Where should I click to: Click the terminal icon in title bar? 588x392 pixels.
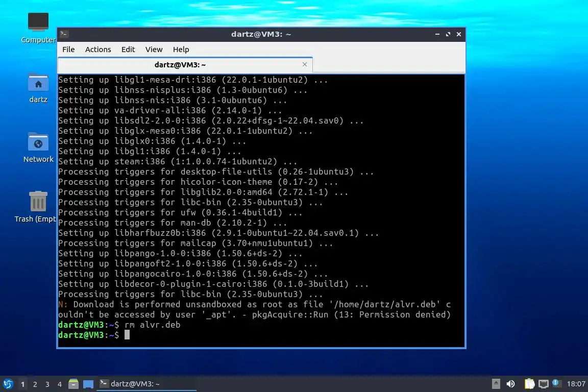point(64,34)
